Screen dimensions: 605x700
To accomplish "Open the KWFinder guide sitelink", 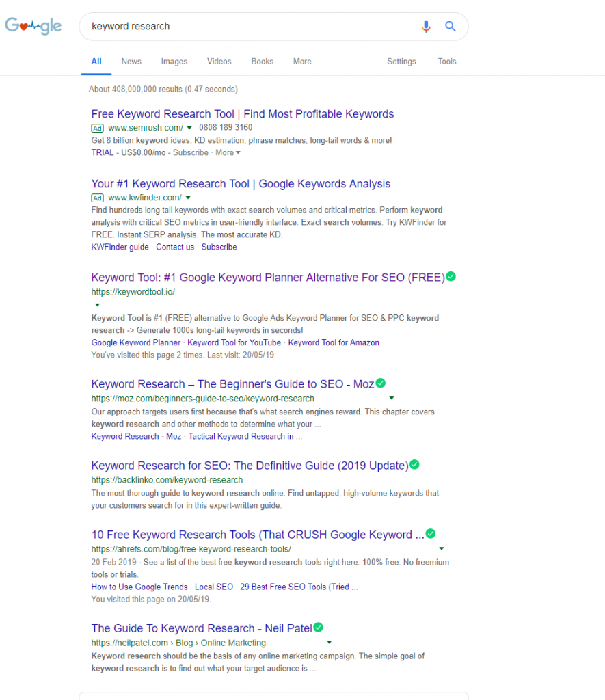I will click(x=120, y=247).
